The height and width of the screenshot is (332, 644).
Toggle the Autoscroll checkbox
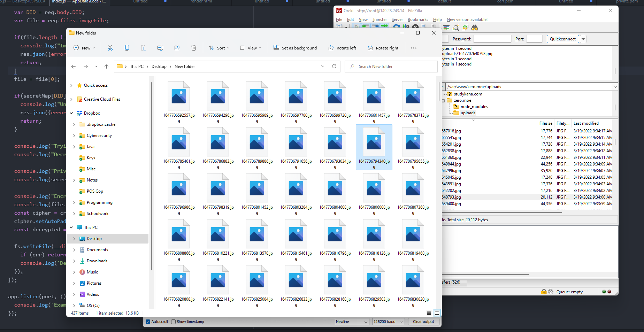click(x=148, y=322)
